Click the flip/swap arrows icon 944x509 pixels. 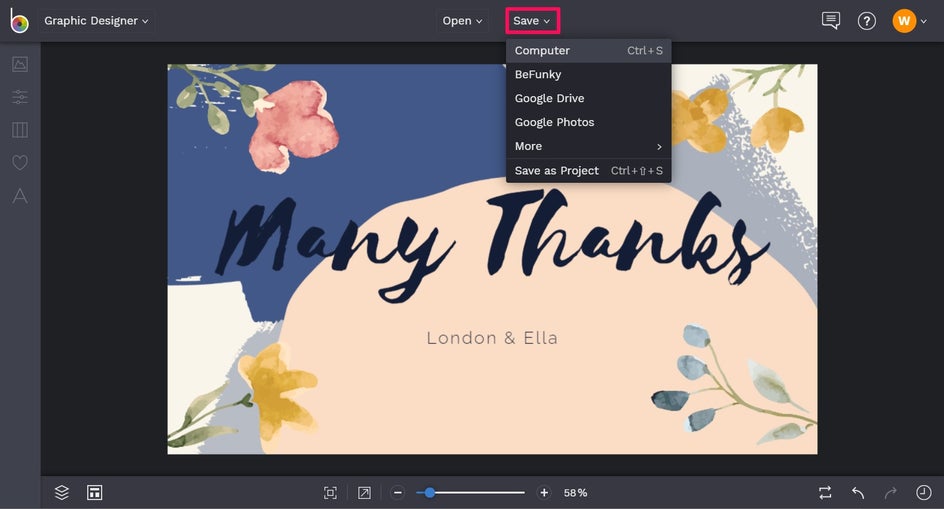[825, 493]
